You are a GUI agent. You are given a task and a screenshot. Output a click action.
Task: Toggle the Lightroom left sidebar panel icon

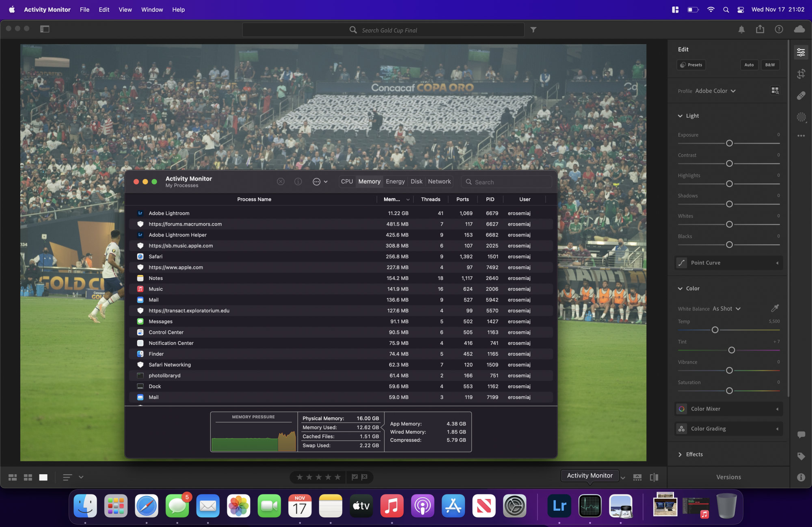pos(45,29)
